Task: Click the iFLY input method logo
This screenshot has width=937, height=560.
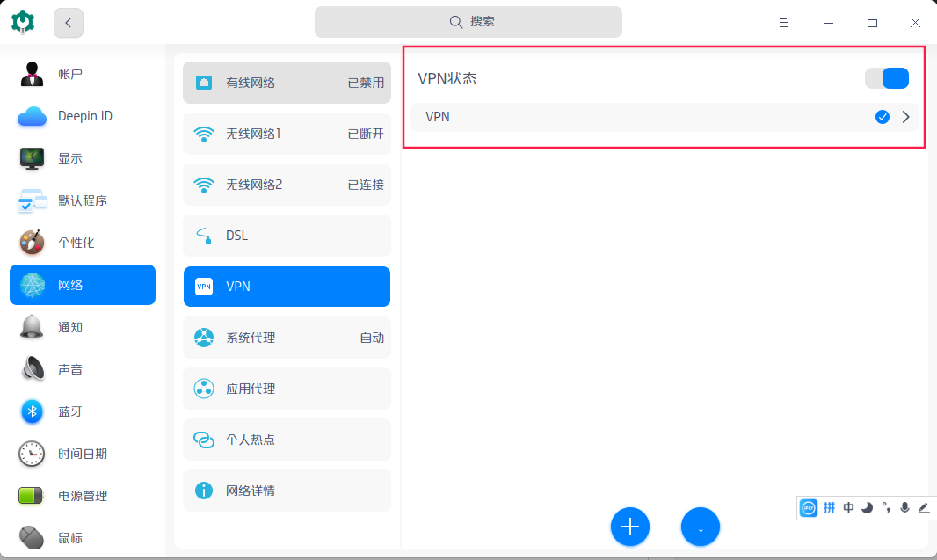Action: 809,508
